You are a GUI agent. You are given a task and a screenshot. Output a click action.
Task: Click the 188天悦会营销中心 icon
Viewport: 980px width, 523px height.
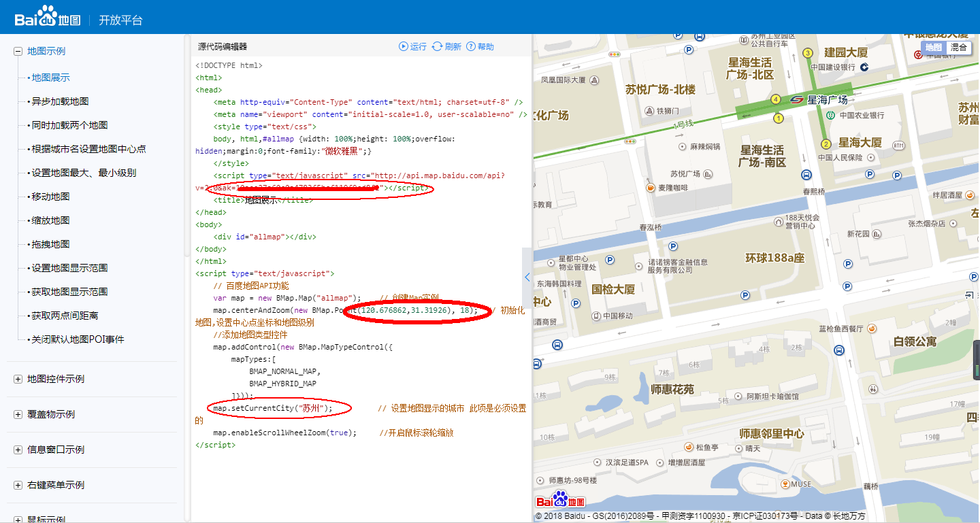click(779, 221)
